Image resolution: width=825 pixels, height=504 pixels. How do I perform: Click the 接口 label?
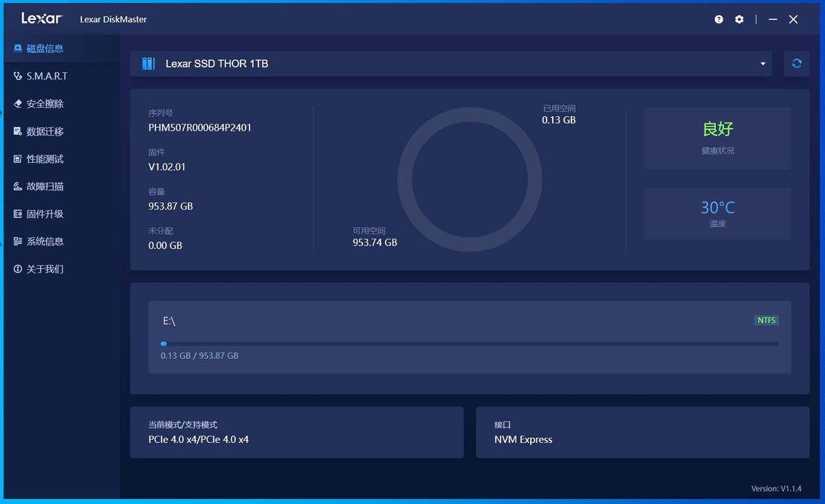[503, 425]
